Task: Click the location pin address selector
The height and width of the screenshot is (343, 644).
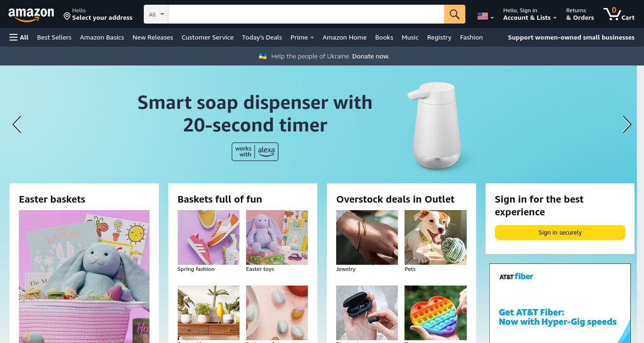Action: pyautogui.click(x=98, y=14)
